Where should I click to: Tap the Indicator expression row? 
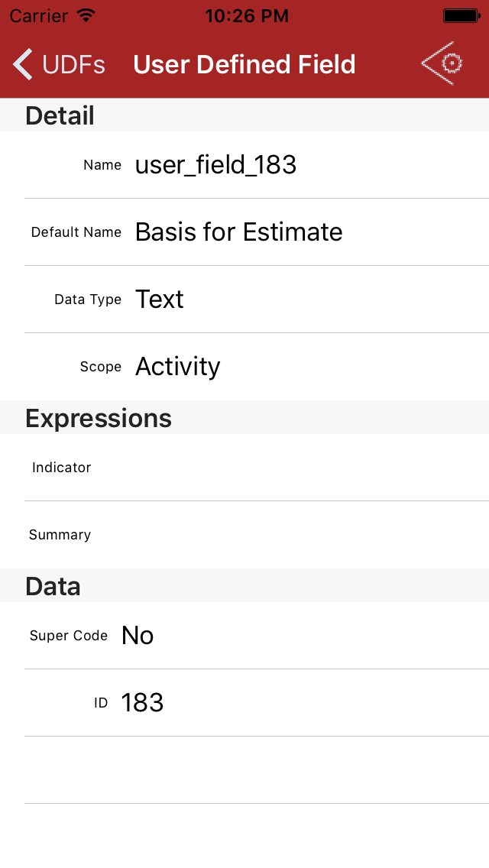tap(244, 468)
